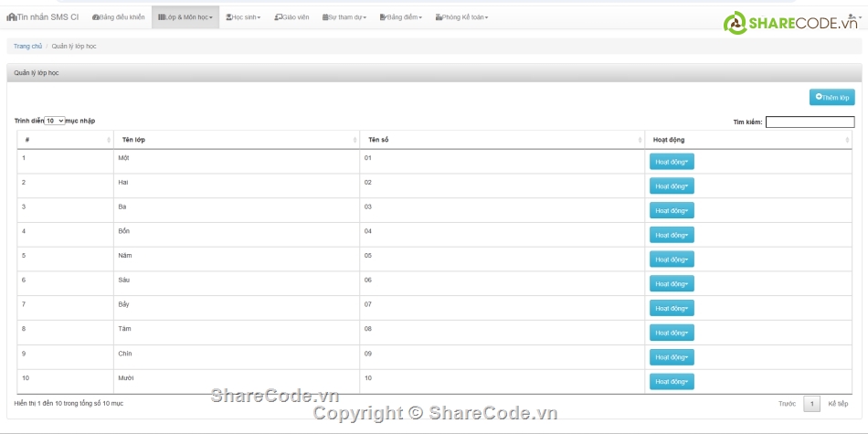The width and height of the screenshot is (868, 434).
Task: Click the Trang chủ breadcrumb link
Action: (27, 47)
